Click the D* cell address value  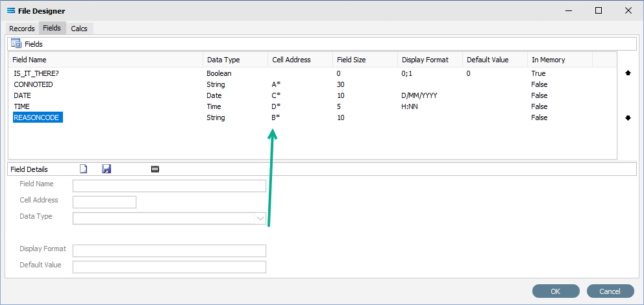(x=277, y=106)
